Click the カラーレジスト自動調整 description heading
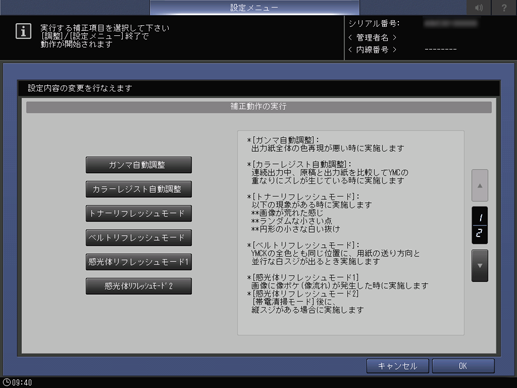The image size is (517, 388). (x=299, y=164)
